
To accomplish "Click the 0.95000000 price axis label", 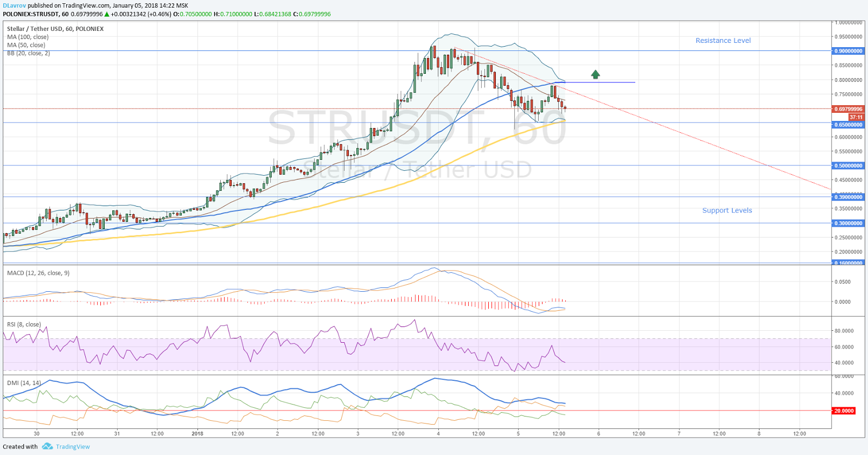I will coord(848,37).
